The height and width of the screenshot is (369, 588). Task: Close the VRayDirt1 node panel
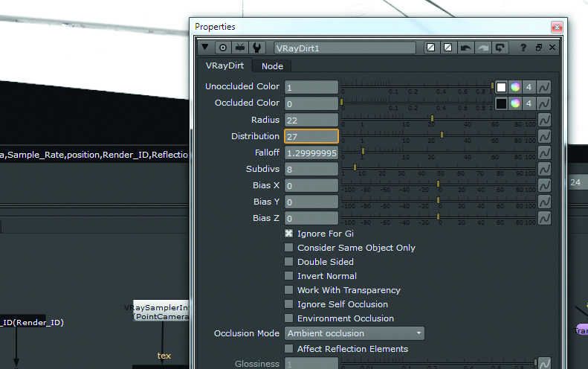click(x=552, y=48)
